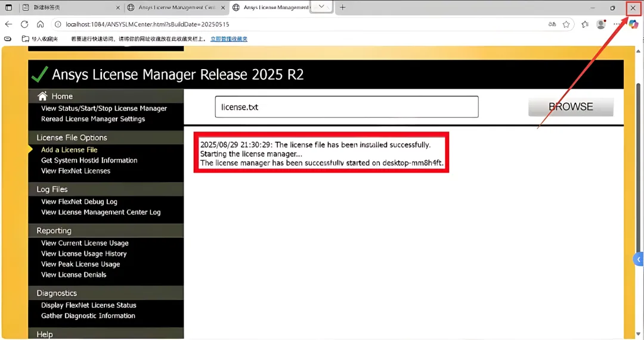The width and height of the screenshot is (644, 340).
Task: Go back with the browser back arrow
Action: pos(8,24)
